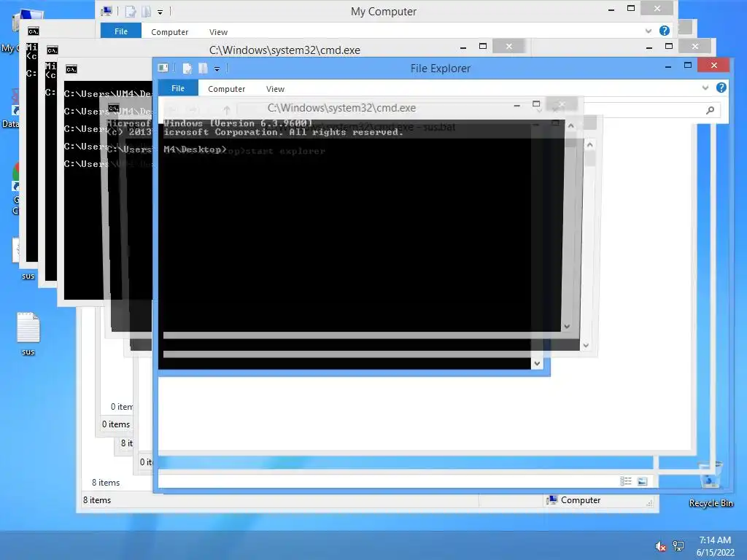
Task: Click New folder icon in My Computer title bar
Action: (x=146, y=12)
